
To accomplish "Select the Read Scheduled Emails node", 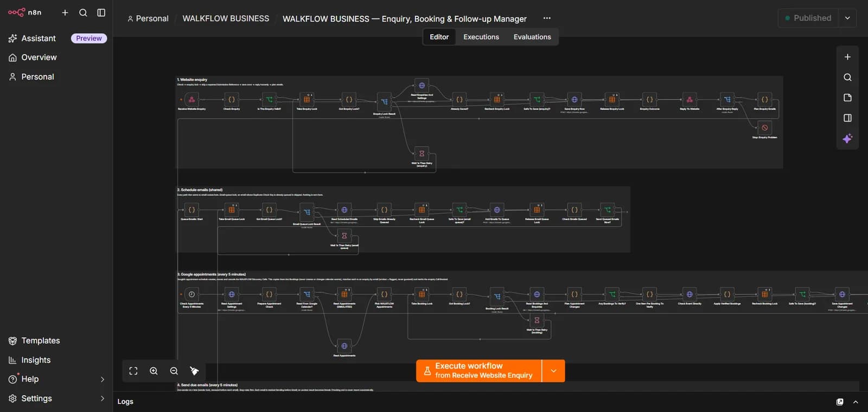I will pos(344,210).
